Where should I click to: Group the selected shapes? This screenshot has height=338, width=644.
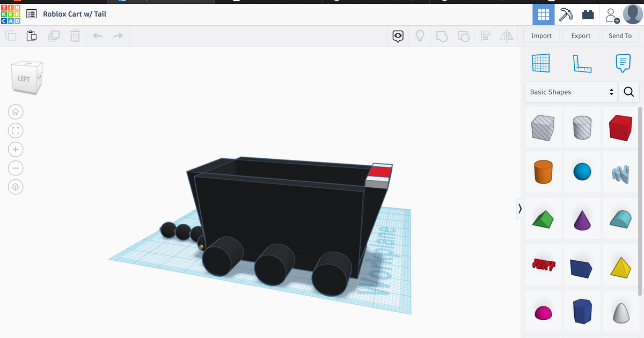click(442, 35)
